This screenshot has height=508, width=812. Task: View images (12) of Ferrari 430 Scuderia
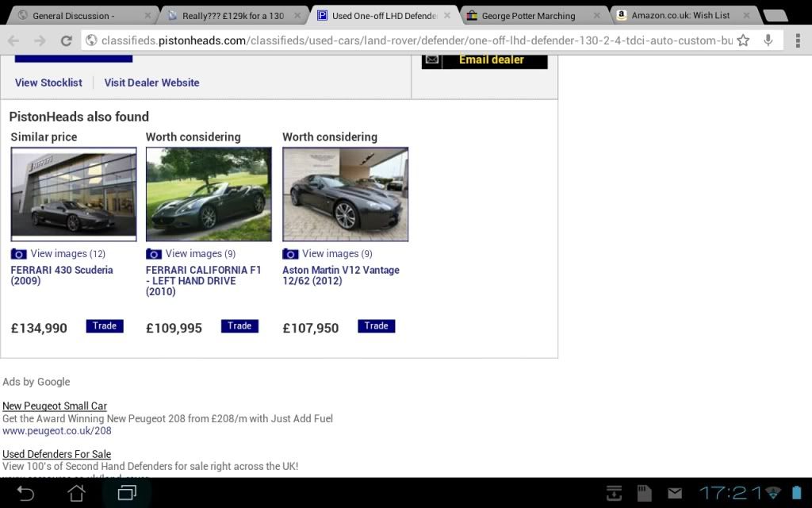[68, 253]
